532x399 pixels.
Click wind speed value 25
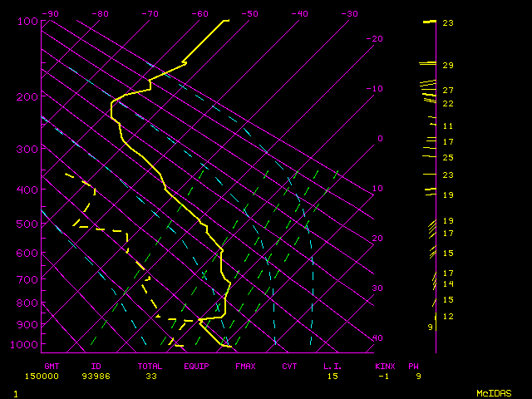coord(447,157)
